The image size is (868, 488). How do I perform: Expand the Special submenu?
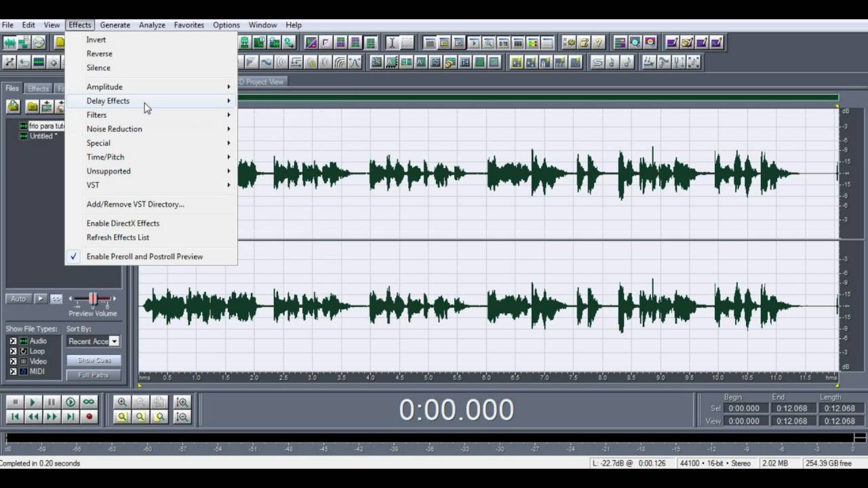click(x=151, y=143)
